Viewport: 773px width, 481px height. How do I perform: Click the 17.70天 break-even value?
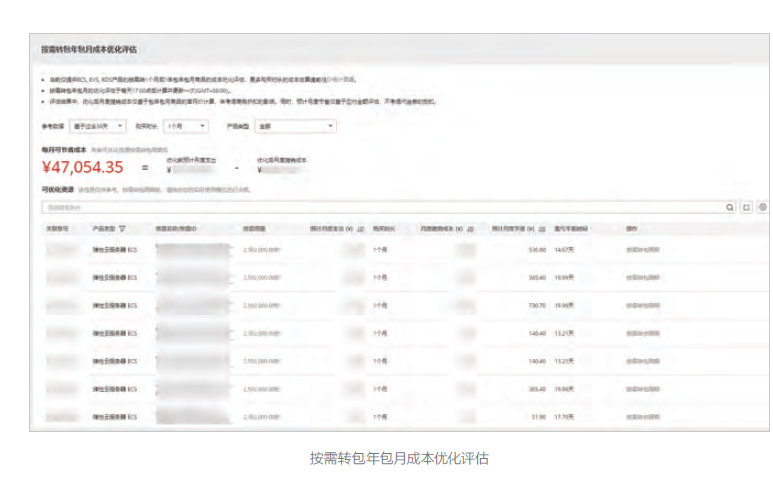coord(564,417)
